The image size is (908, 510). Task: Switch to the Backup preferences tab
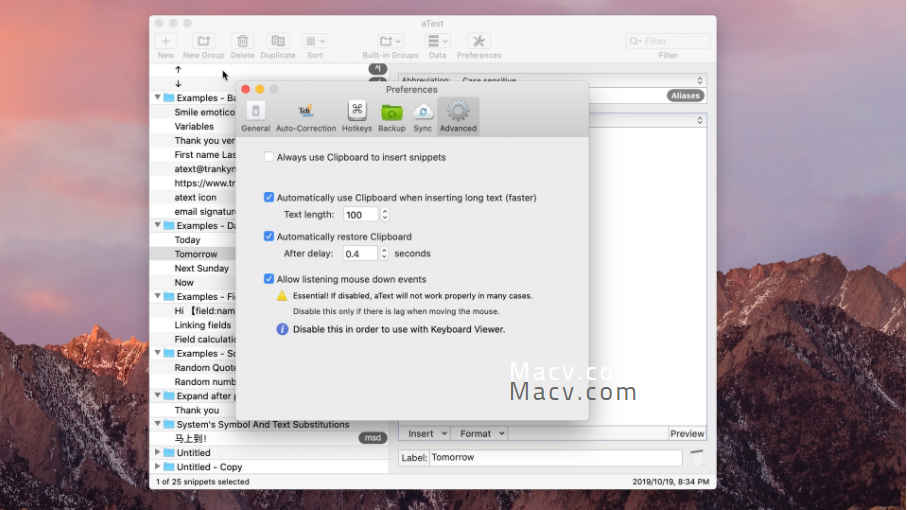tap(391, 116)
